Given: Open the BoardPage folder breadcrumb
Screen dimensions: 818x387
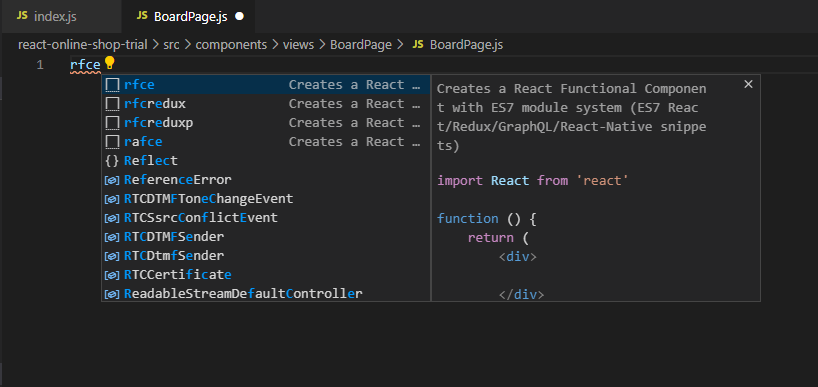Looking at the screenshot, I should pos(360,45).
